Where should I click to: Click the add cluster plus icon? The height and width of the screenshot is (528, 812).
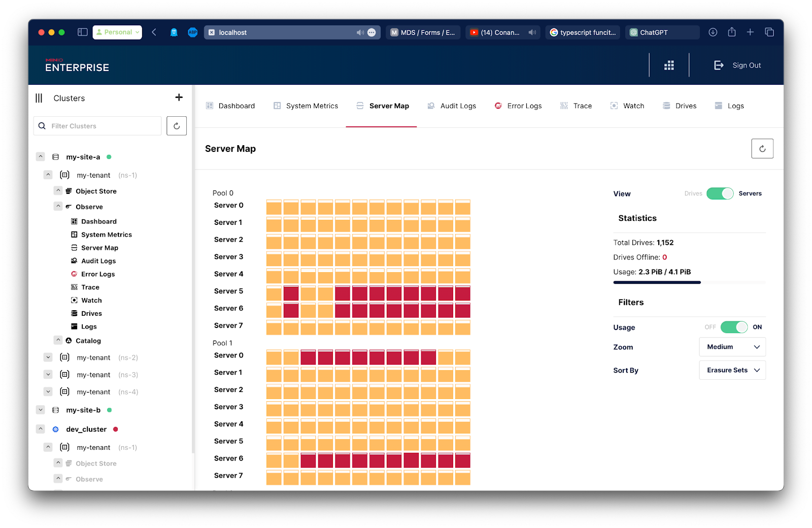click(179, 97)
